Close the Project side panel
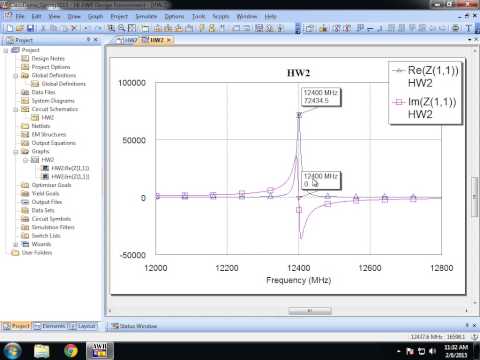Screen dimensions: 480x360 pyautogui.click(x=96, y=40)
